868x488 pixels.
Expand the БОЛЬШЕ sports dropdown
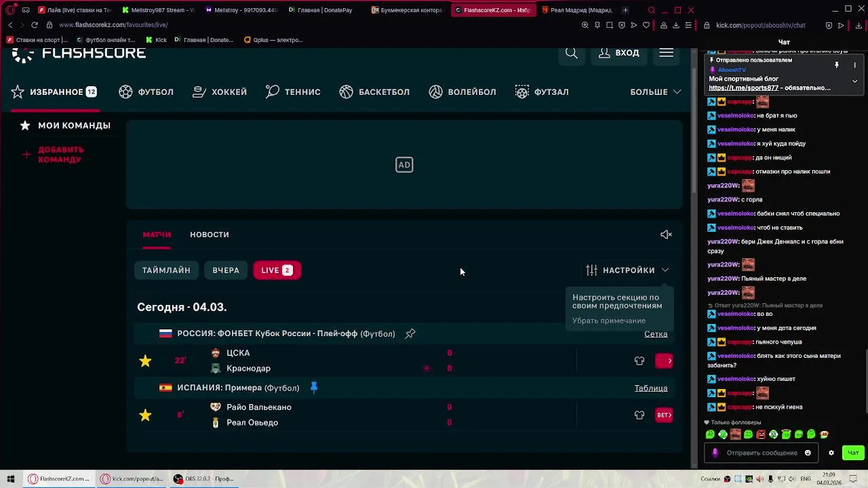[656, 92]
